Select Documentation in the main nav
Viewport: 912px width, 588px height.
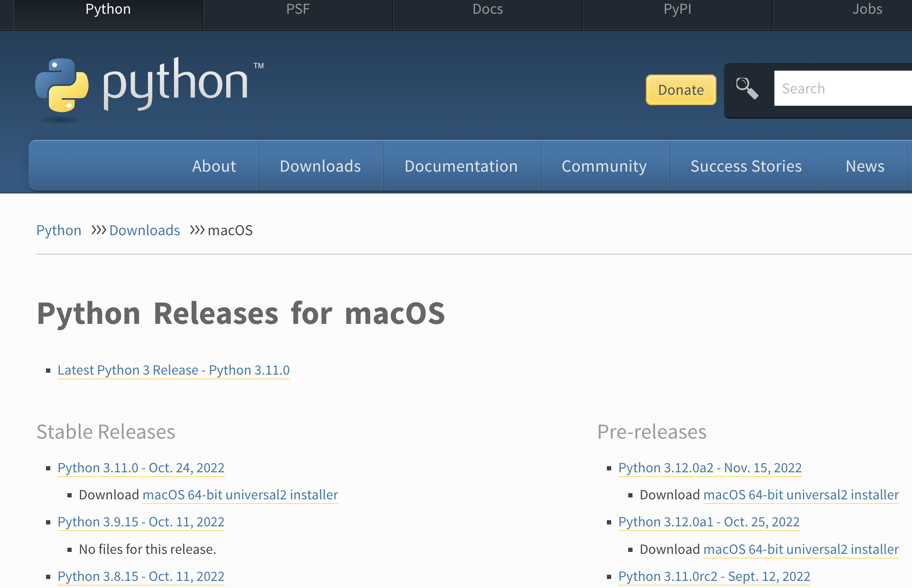coord(461,166)
